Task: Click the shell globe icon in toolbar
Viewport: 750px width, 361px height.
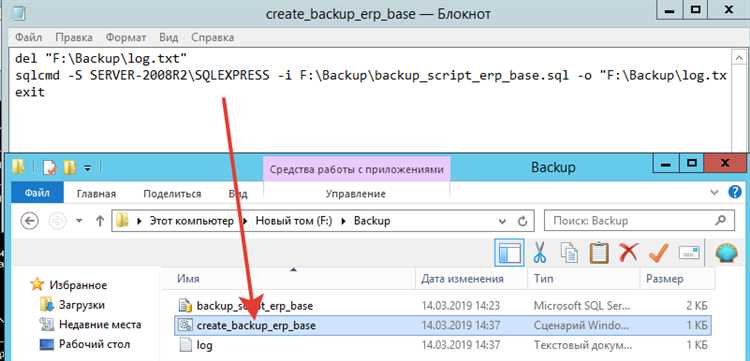Action: coord(726,252)
